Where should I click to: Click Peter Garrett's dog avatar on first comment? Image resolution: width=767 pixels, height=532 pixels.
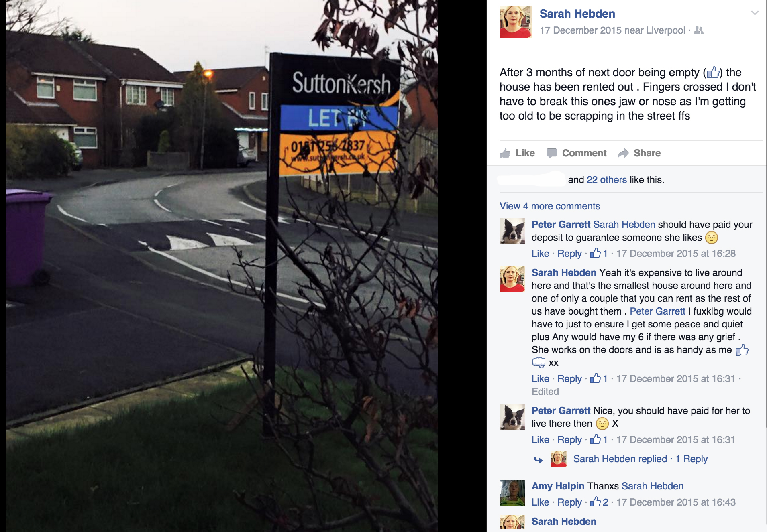[x=512, y=231]
